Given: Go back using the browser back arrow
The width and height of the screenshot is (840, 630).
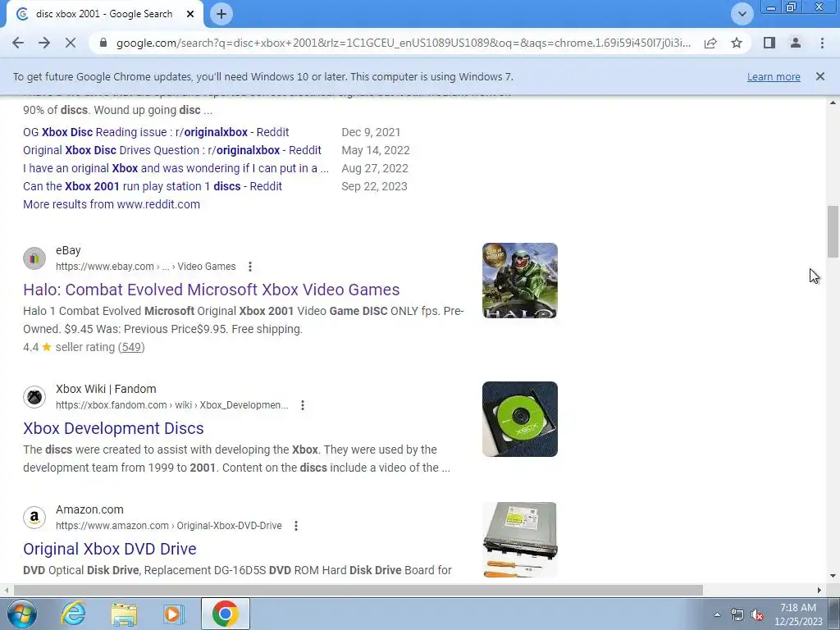Looking at the screenshot, I should (18, 43).
